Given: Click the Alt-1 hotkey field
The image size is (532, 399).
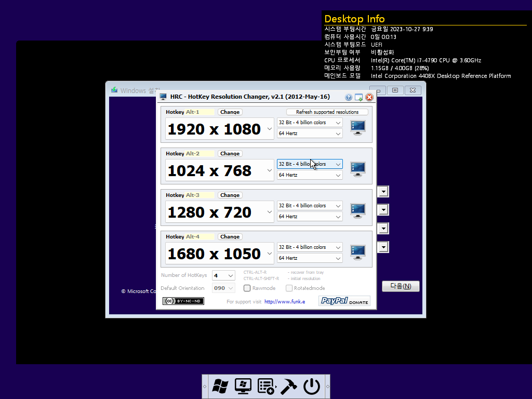Looking at the screenshot, I should coord(199,112).
